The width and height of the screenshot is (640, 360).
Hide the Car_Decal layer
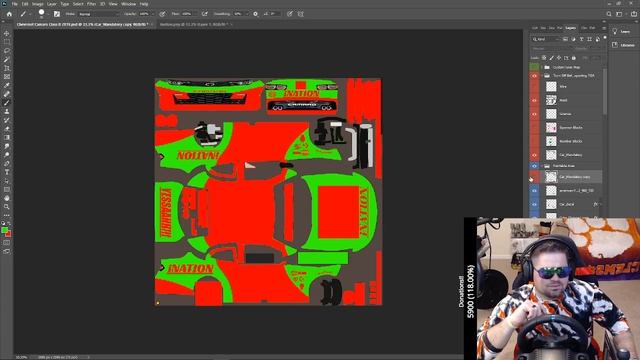point(534,204)
